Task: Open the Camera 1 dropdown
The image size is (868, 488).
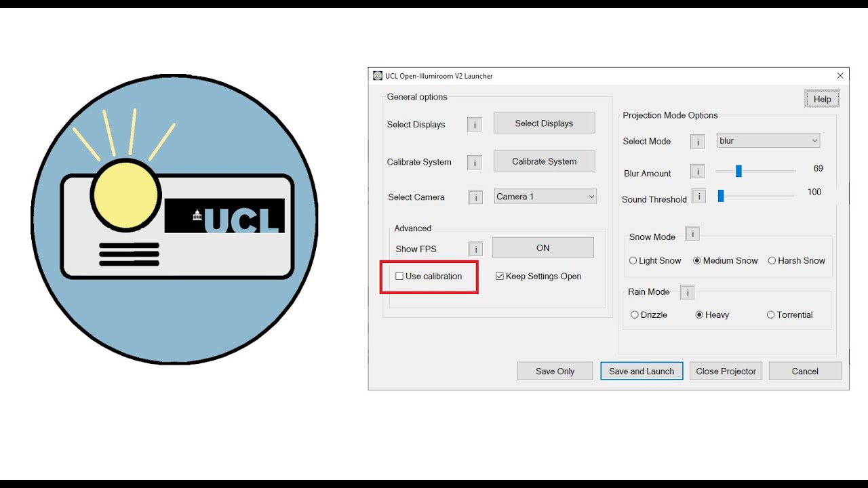Action: [545, 197]
